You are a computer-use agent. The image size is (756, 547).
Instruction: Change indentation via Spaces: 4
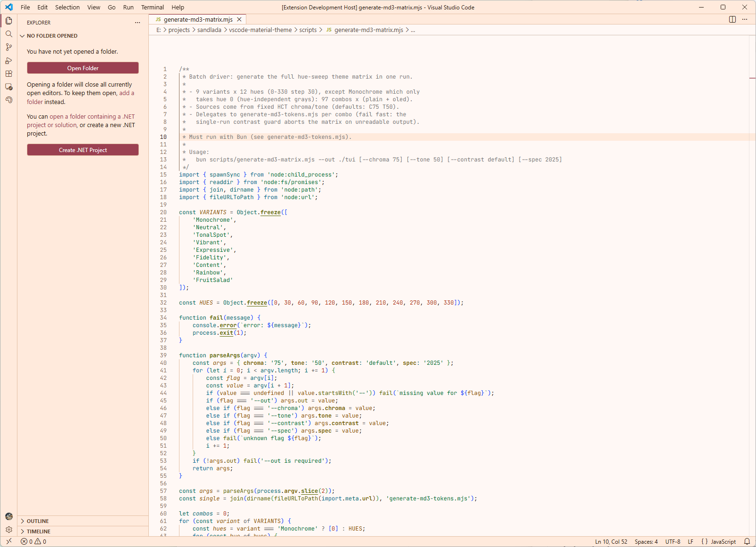646,541
